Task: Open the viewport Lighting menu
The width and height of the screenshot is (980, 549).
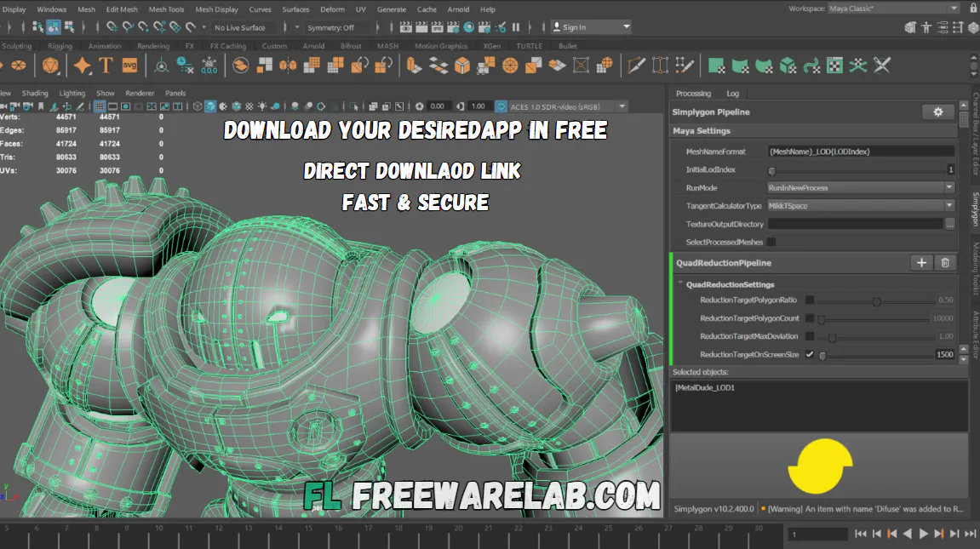Action: 72,93
